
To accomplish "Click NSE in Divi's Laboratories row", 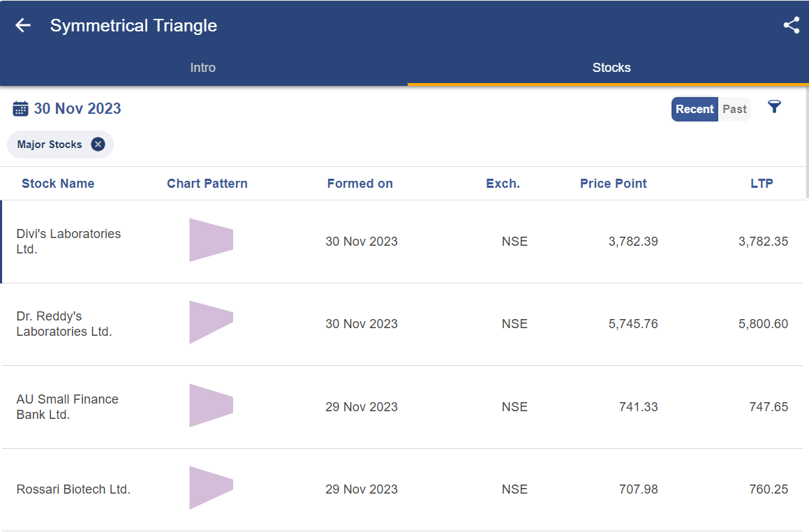I will pos(514,242).
